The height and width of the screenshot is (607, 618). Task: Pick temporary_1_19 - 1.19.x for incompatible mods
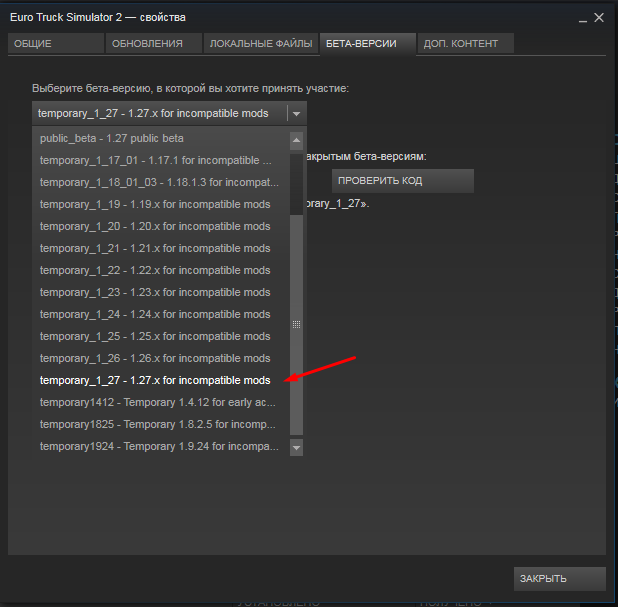[x=160, y=205]
